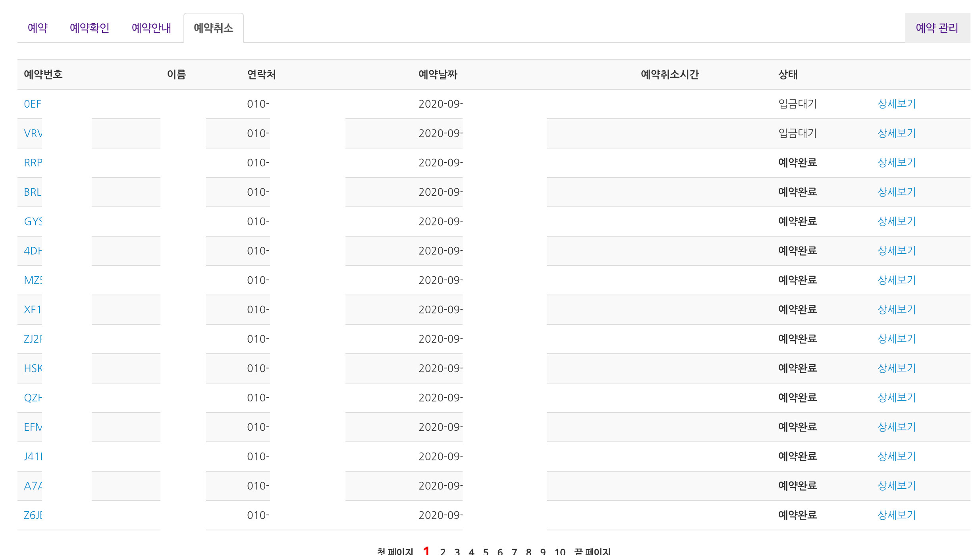Viewport: 980px width, 555px height.
Task: View 상세보기 for the 4DH row
Action: point(897,251)
